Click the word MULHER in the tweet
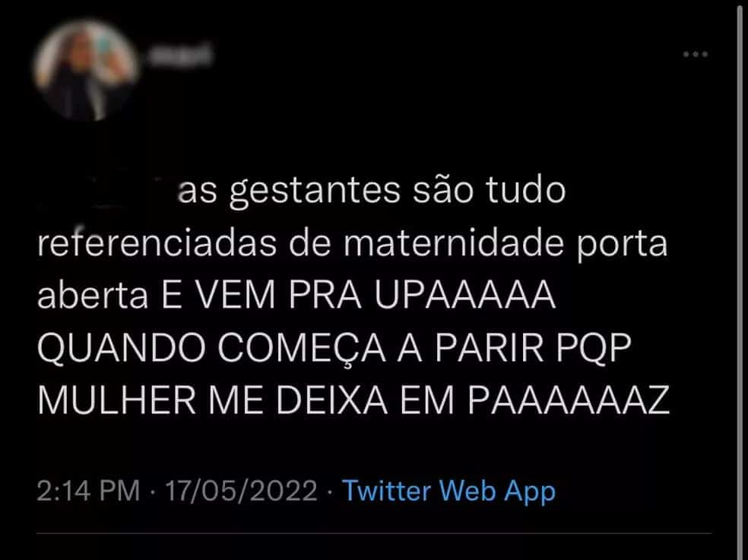The height and width of the screenshot is (560, 748). 116,400
